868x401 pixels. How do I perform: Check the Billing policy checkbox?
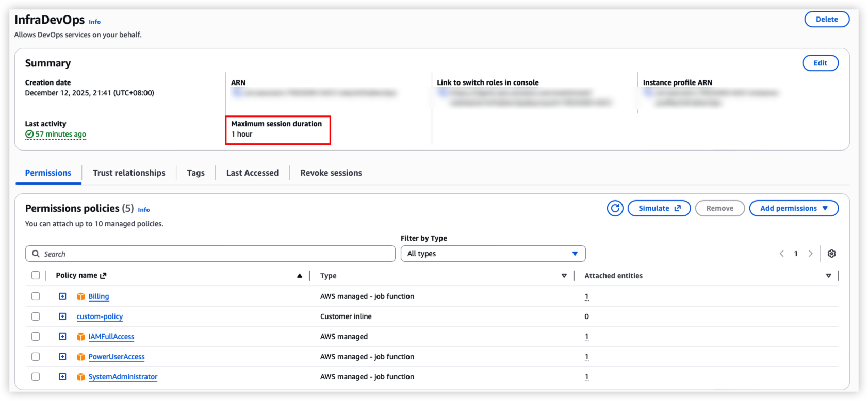(x=36, y=296)
